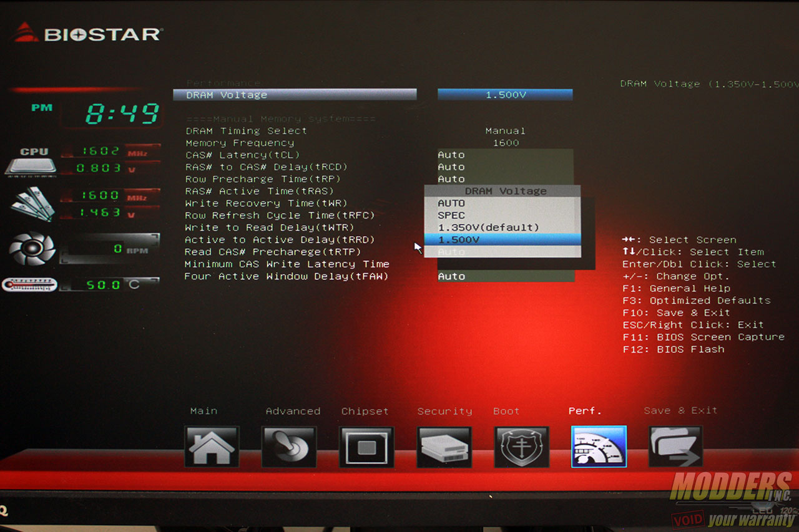
Task: Open the Chipset chip icon
Action: (x=366, y=447)
